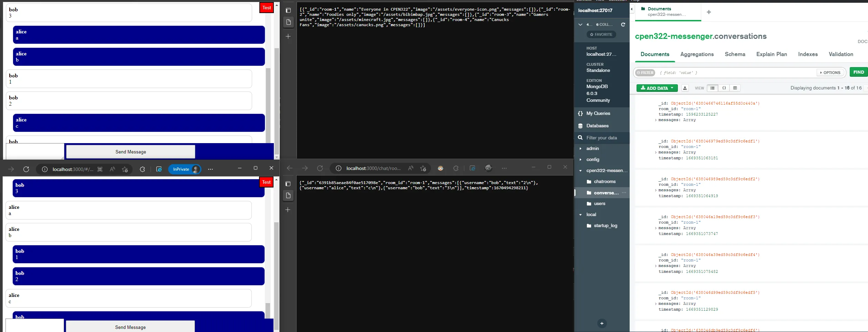Click add-to-favorites star in the InPrivate toolbar
The width and height of the screenshot is (868, 332).
[x=125, y=169]
